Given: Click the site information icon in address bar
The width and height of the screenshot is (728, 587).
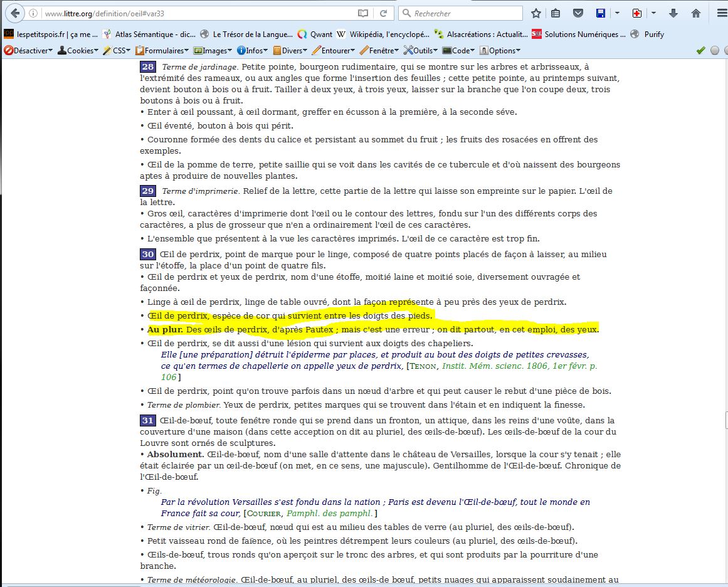Looking at the screenshot, I should point(33,13).
